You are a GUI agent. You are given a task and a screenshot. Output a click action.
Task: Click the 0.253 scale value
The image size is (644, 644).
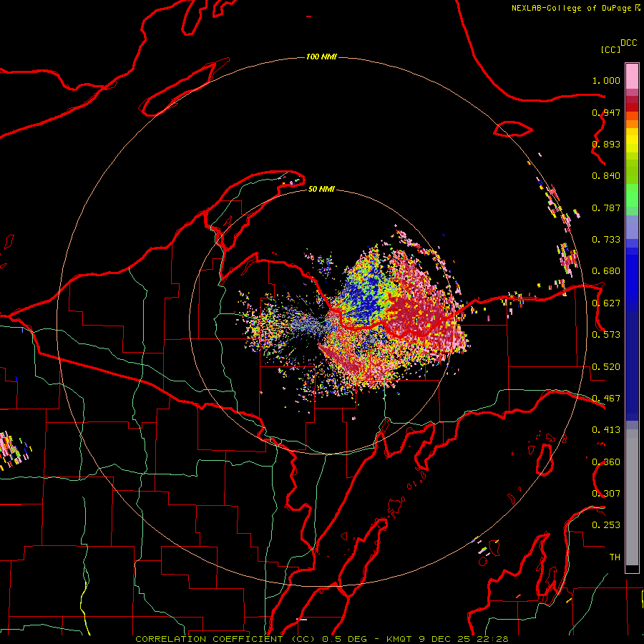(606, 525)
